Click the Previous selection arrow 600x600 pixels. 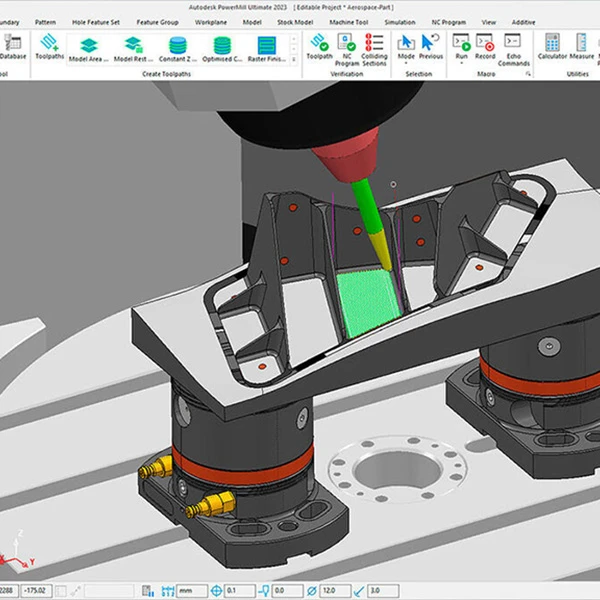(x=431, y=46)
